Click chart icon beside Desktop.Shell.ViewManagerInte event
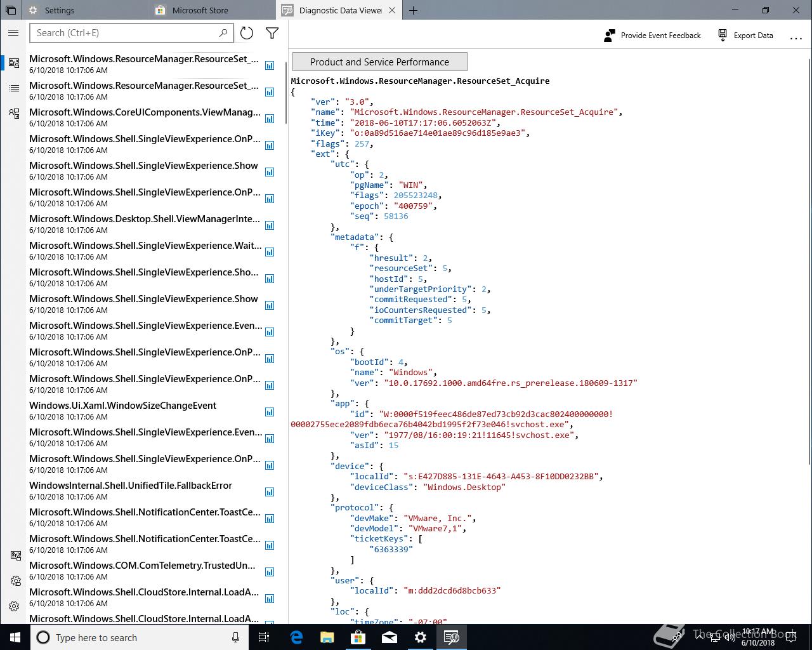This screenshot has width=812, height=650. [270, 225]
